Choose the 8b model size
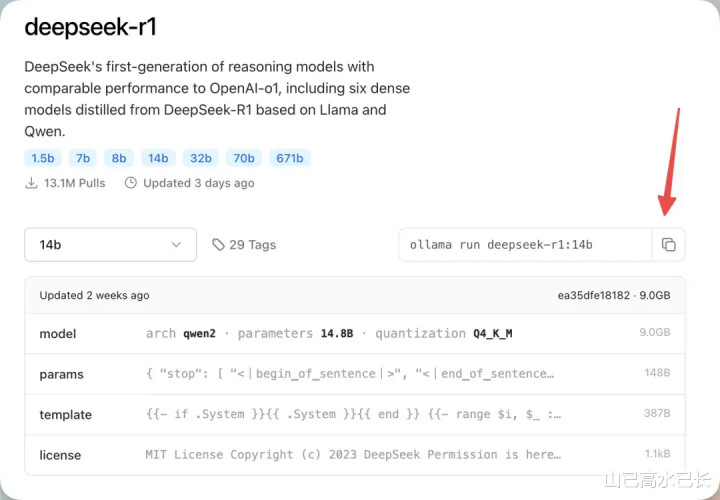 [119, 158]
